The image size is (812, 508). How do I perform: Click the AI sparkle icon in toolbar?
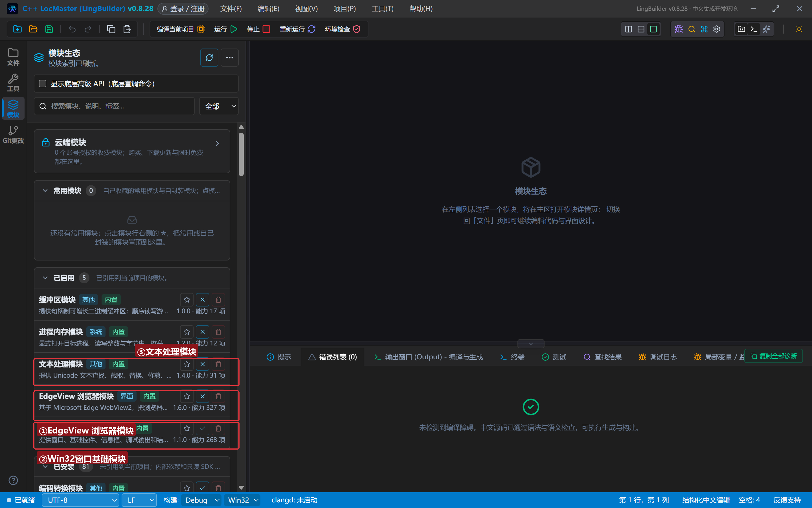(766, 29)
